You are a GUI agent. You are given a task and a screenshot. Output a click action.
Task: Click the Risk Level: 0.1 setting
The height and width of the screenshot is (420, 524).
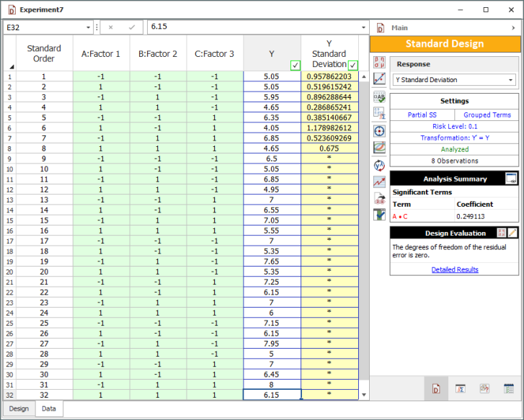[454, 126]
